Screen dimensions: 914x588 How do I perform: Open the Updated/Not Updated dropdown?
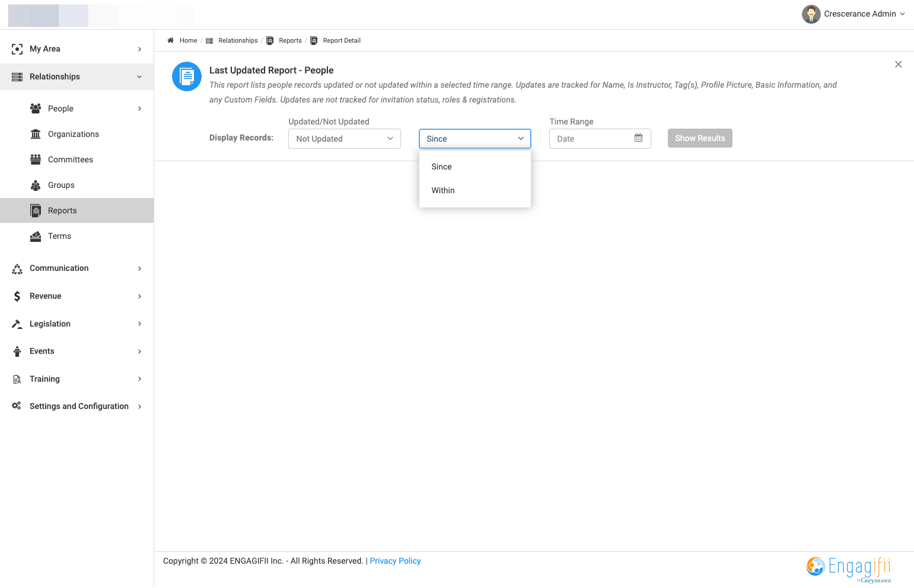click(x=345, y=139)
